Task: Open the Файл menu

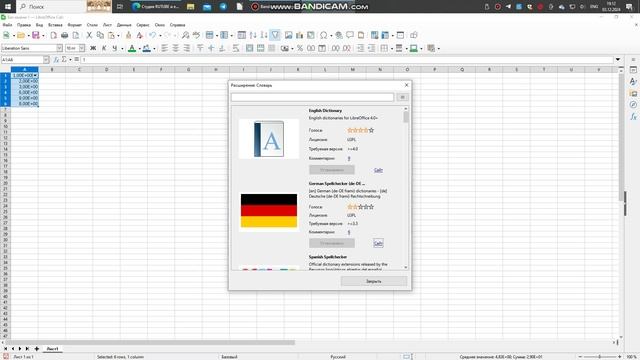Action: 7,25
